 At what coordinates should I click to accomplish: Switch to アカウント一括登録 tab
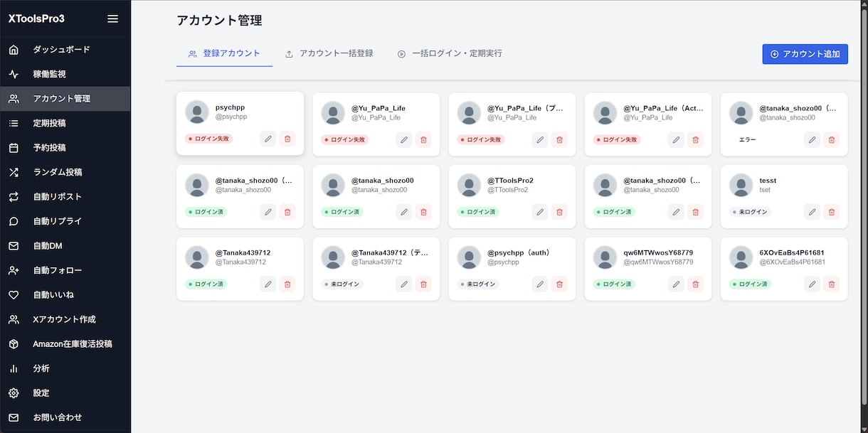(x=329, y=53)
